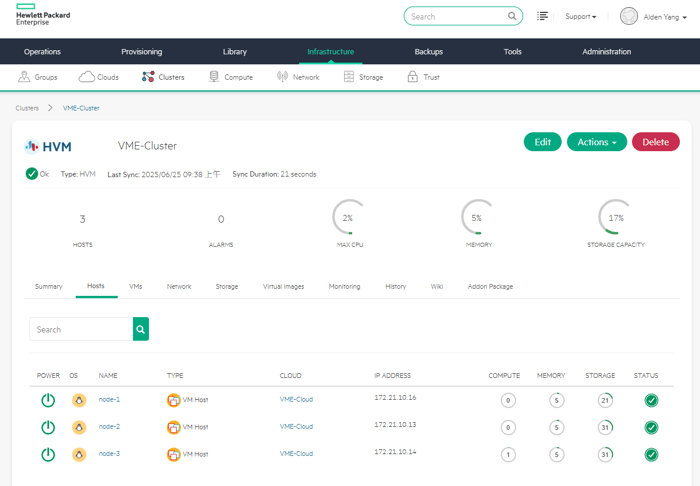Expand the Actions dropdown button
This screenshot has height=486, width=700.
(597, 142)
